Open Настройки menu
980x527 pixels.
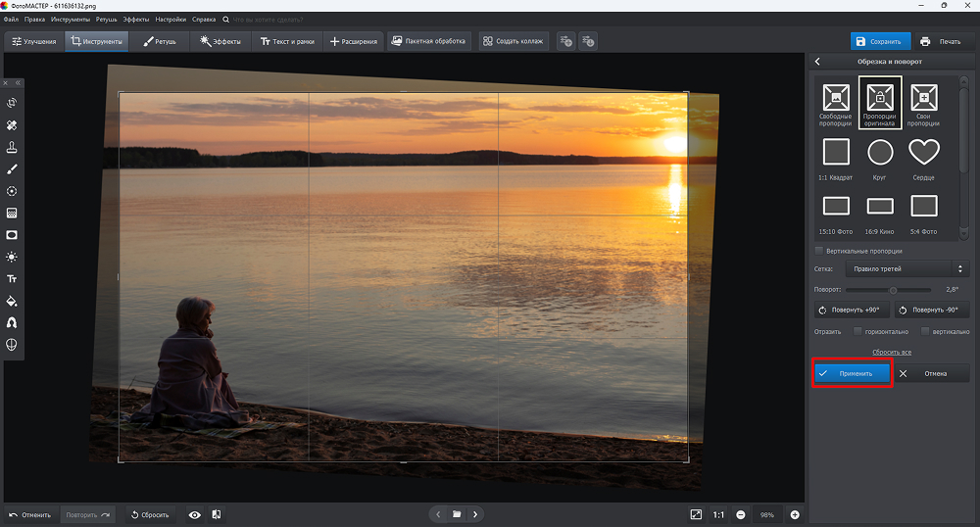pyautogui.click(x=171, y=20)
